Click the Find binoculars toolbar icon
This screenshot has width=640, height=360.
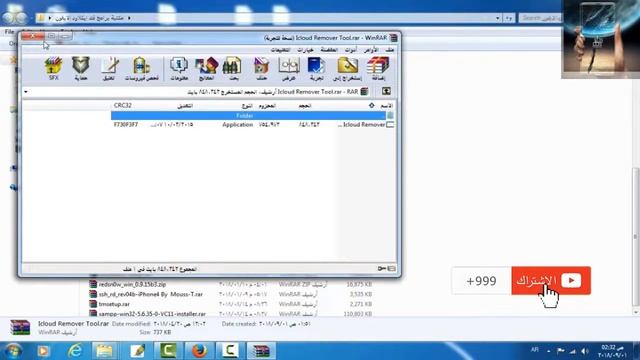232,69
